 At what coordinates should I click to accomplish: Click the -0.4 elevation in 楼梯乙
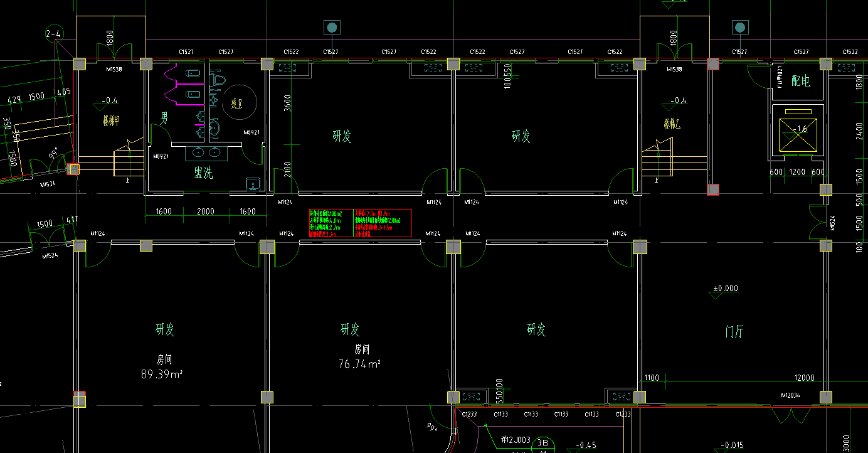click(x=678, y=100)
